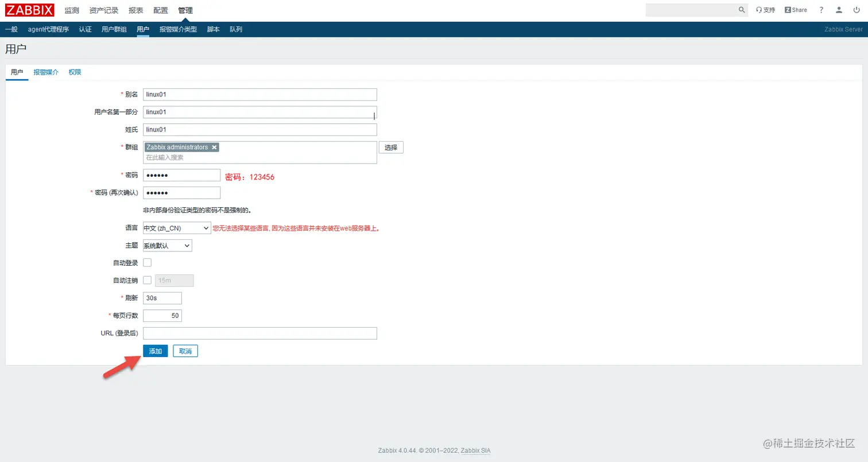This screenshot has width=868, height=462.
Task: Switch to the 报警媒介 tab
Action: [x=46, y=72]
